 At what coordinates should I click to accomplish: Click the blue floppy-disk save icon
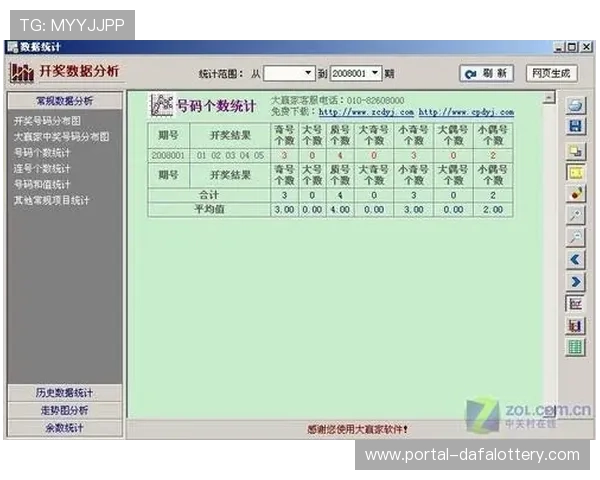576,126
